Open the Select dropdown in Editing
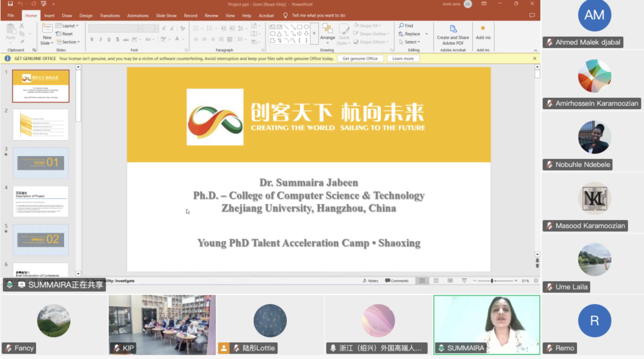The width and height of the screenshot is (644, 359). [x=412, y=42]
